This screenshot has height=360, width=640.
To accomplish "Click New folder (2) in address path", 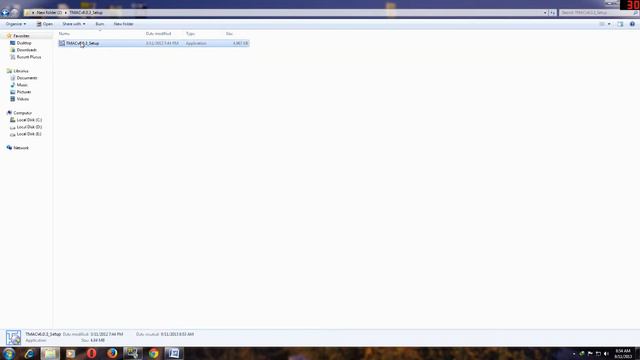I will [49, 13].
